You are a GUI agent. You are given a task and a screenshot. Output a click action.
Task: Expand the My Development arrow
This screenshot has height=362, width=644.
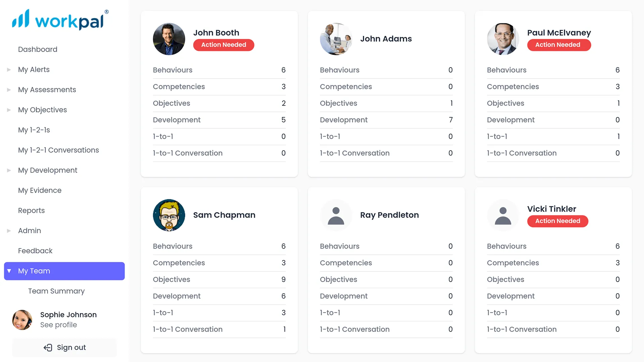(x=9, y=170)
